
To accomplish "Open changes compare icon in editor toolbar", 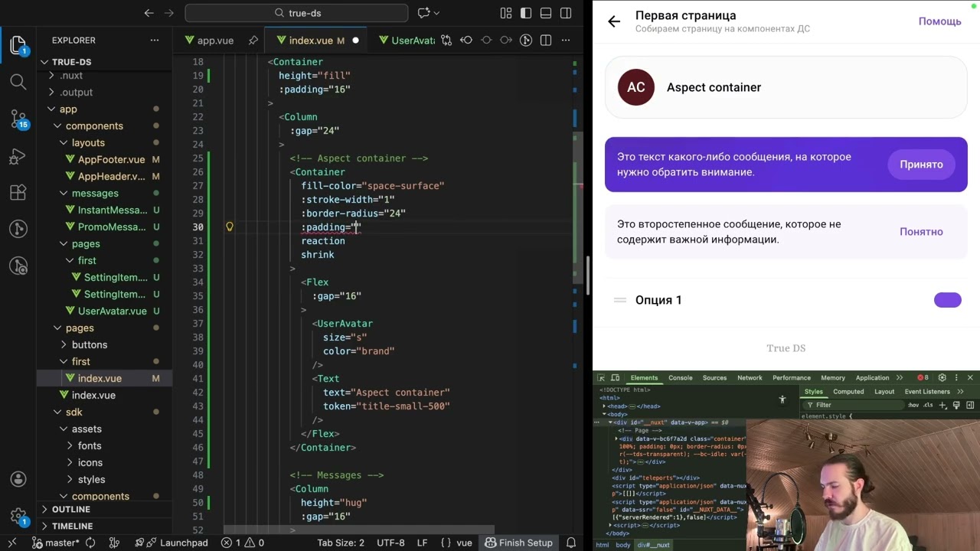I will (x=446, y=40).
